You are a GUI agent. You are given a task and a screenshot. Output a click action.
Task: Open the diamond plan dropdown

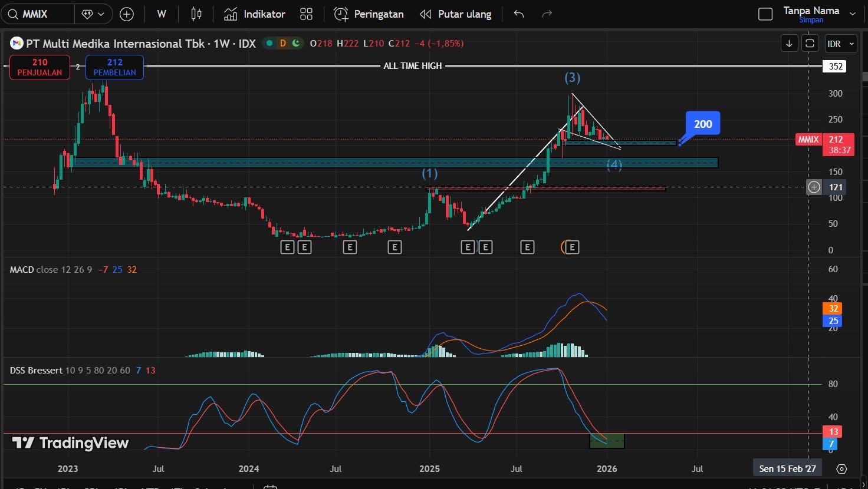pos(93,14)
